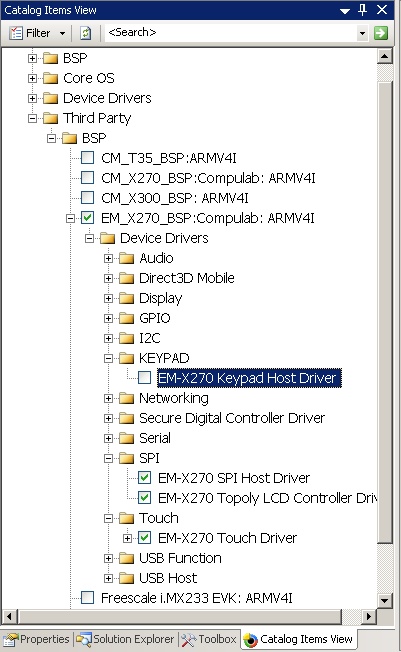The height and width of the screenshot is (652, 401).
Task: Click inside the Search input field
Action: pos(231,33)
